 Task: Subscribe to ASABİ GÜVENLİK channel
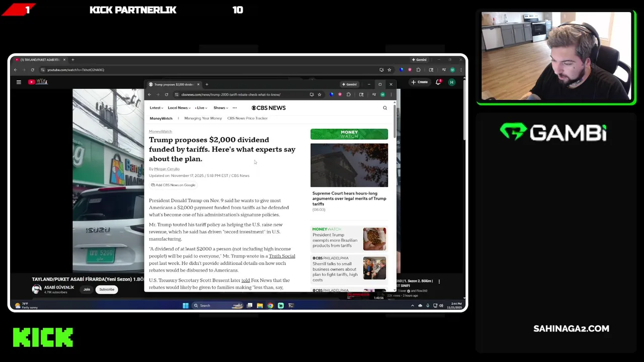point(107,290)
